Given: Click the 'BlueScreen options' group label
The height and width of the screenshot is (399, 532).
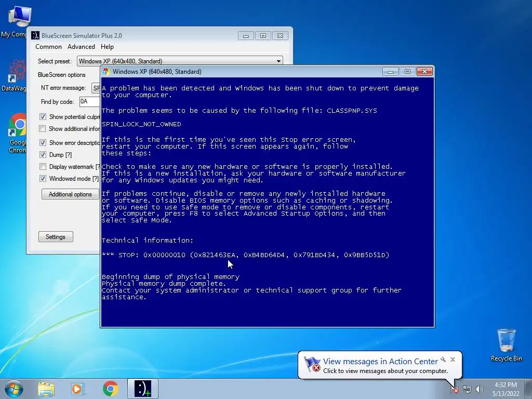Looking at the screenshot, I should tap(62, 75).
